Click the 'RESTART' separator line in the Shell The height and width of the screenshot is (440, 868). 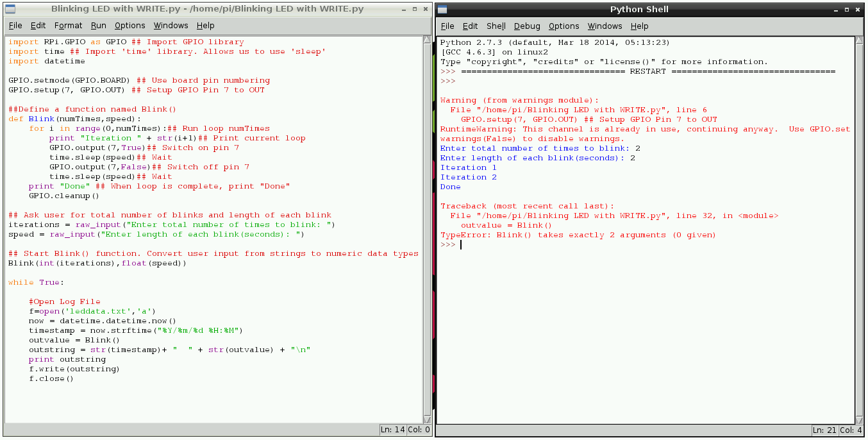tap(638, 71)
